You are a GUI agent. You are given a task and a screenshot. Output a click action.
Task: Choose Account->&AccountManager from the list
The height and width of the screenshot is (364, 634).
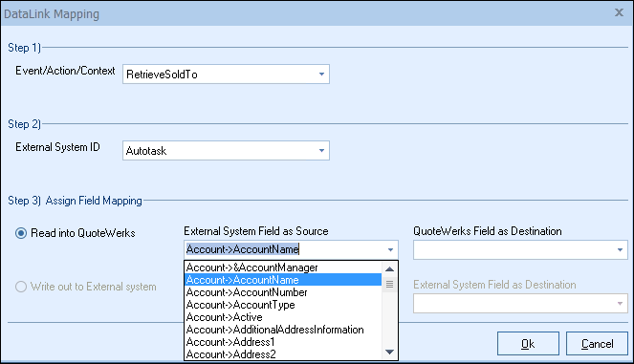click(x=283, y=268)
